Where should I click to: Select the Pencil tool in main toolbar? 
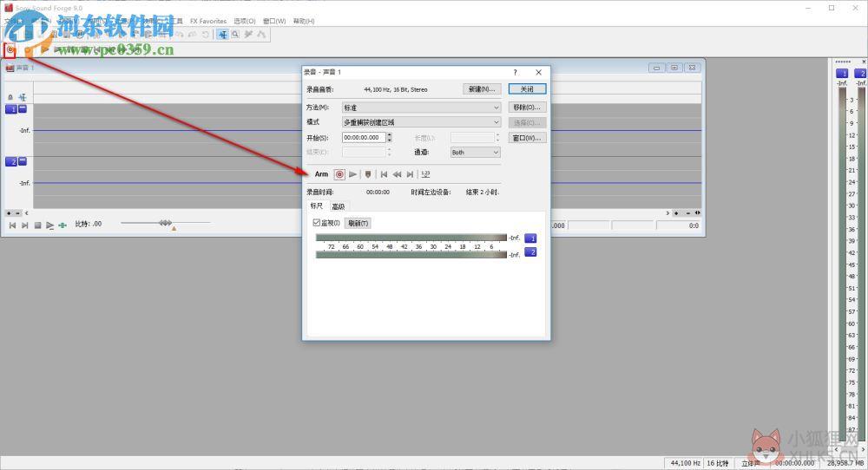248,35
